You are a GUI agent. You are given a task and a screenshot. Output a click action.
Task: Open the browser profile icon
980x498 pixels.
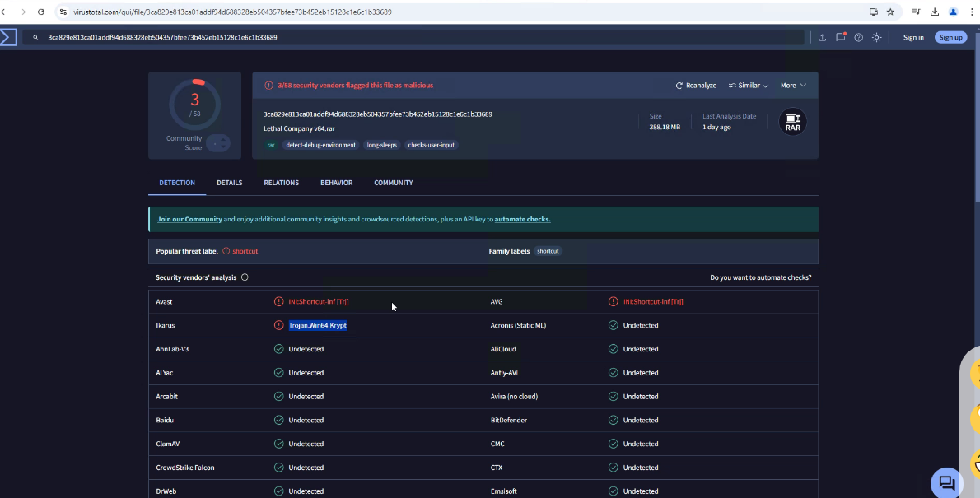(x=954, y=12)
